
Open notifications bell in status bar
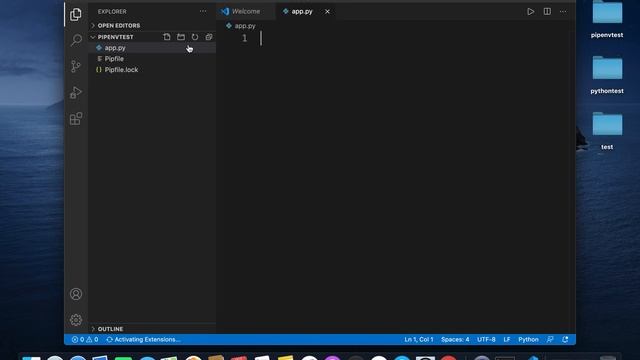(565, 339)
